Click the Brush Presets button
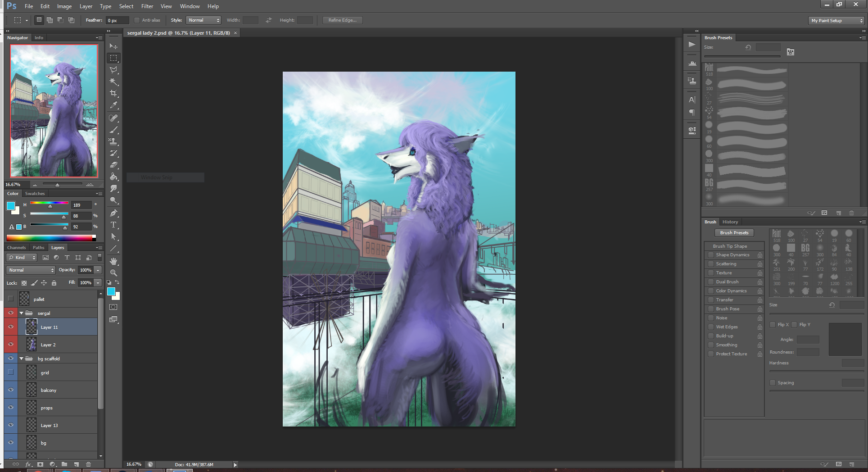868x472 pixels. [734, 233]
